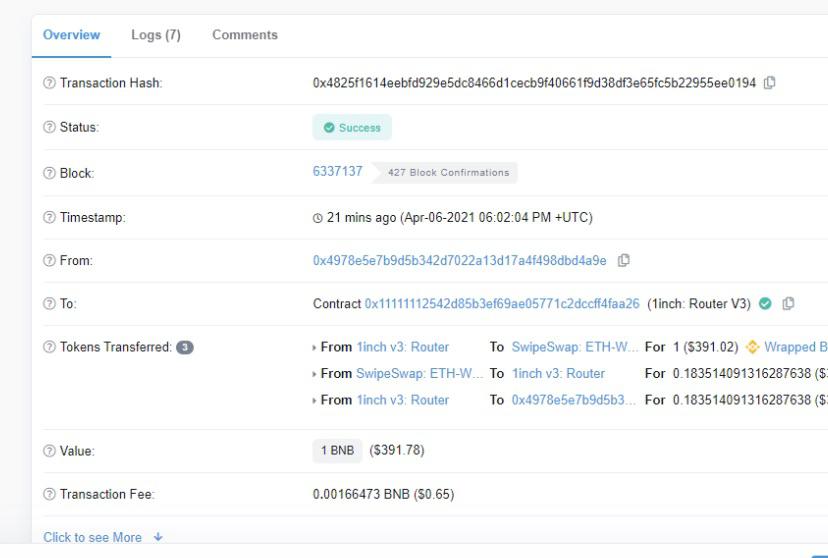Viewport: 828px width, 558px height.
Task: Click the verified checkmark next to Router V3
Action: click(x=765, y=304)
